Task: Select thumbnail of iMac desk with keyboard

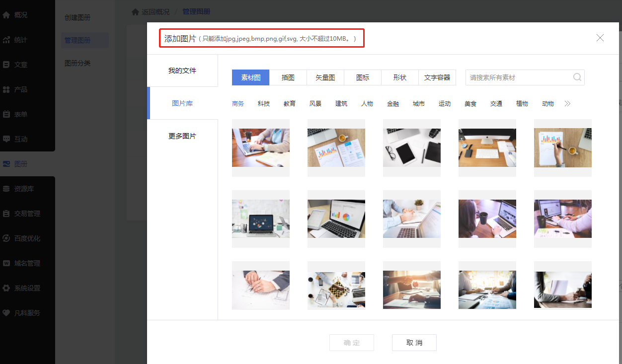Action: (487, 147)
